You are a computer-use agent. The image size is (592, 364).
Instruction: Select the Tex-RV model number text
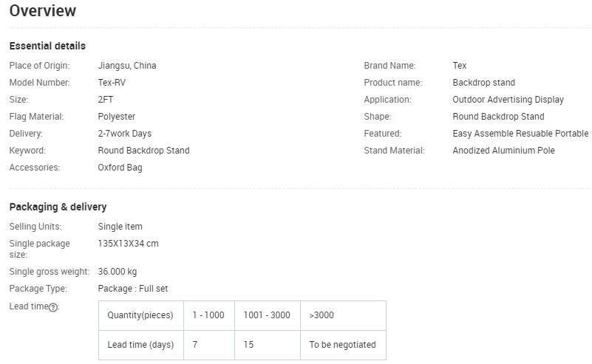[x=112, y=83]
